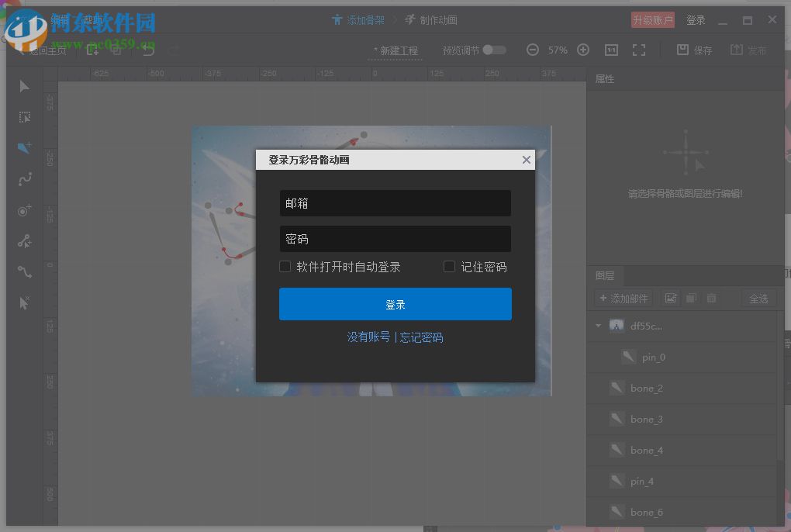The height and width of the screenshot is (532, 791).
Task: Check the remember password box
Action: (449, 266)
